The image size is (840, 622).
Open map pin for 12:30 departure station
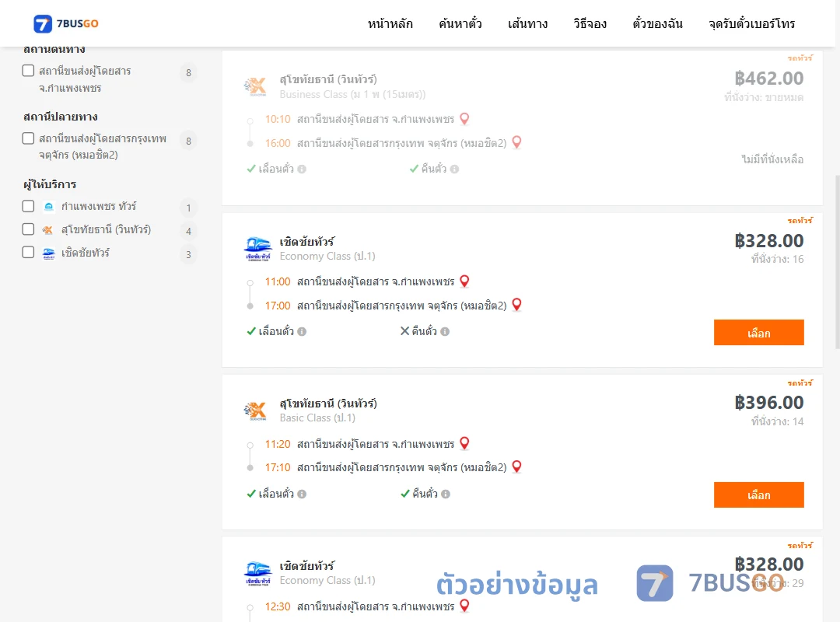[x=464, y=606]
